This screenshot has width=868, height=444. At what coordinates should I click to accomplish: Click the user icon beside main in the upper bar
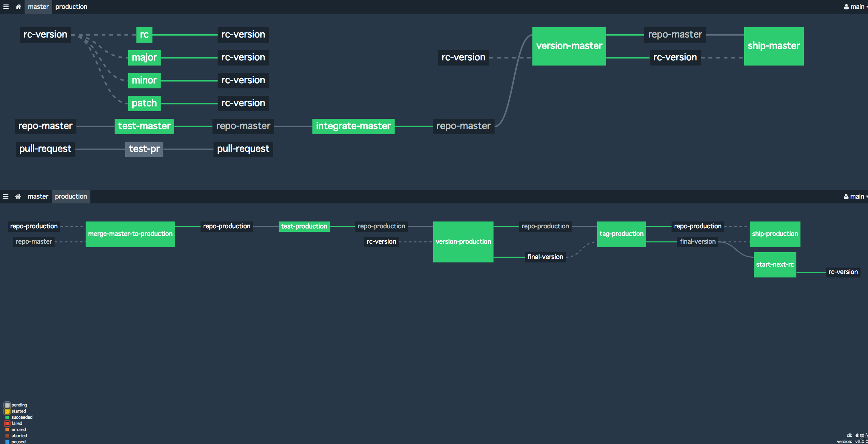pos(846,7)
